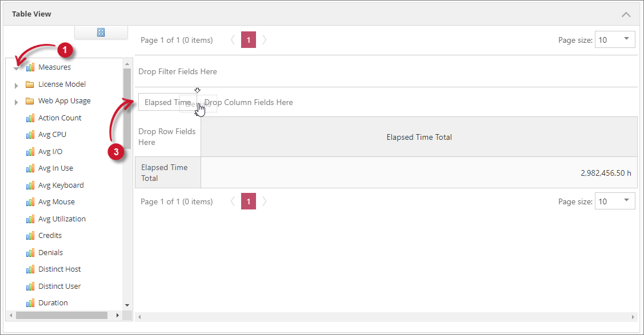644x335 pixels.
Task: Click the License Model folder icon
Action: [30, 84]
